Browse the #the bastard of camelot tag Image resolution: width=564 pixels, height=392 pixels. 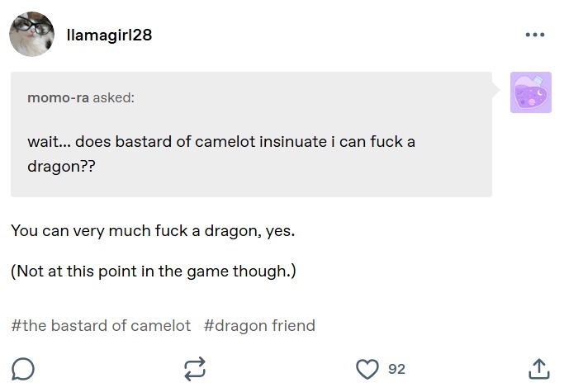(x=101, y=325)
